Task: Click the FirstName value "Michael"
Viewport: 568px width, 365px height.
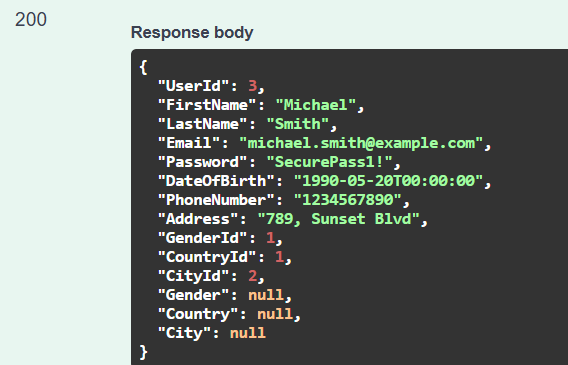Action: pyautogui.click(x=316, y=105)
